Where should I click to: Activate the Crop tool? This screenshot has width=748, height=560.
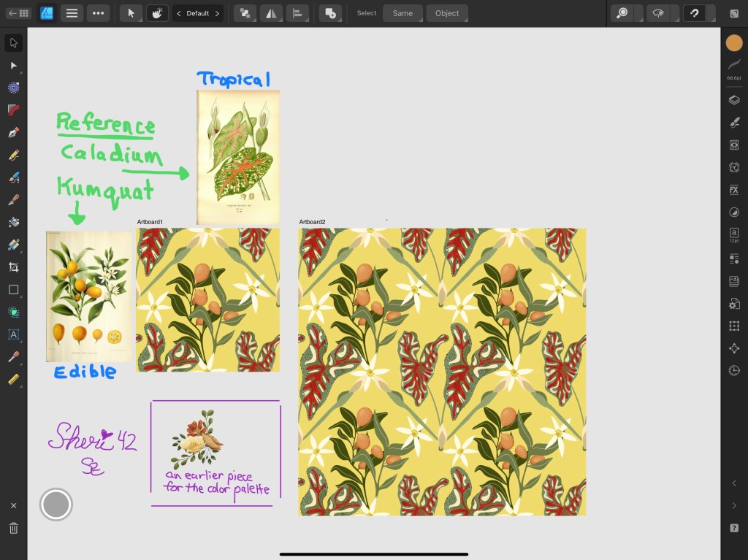coord(13,267)
